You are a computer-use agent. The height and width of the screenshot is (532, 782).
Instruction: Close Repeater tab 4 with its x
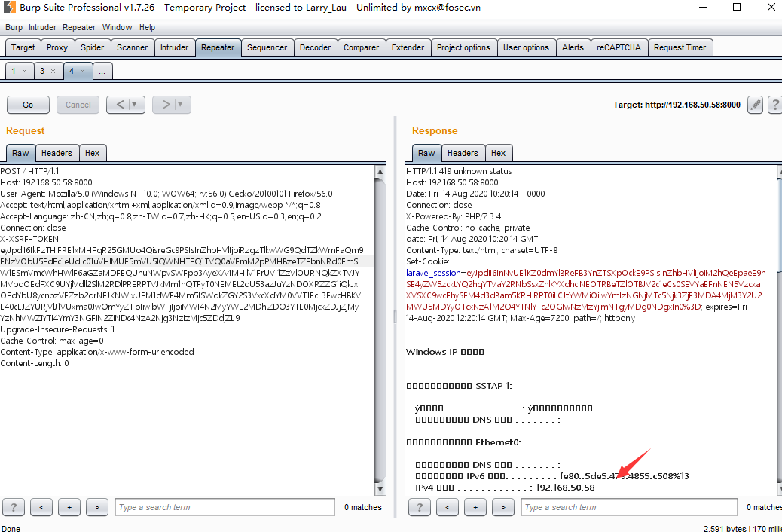[83, 72]
